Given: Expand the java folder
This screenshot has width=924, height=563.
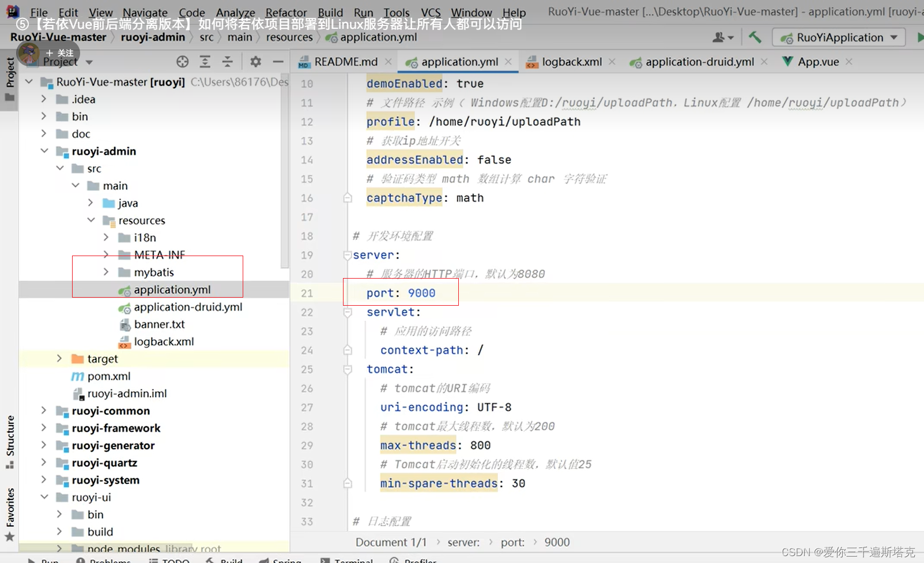Looking at the screenshot, I should pos(90,203).
